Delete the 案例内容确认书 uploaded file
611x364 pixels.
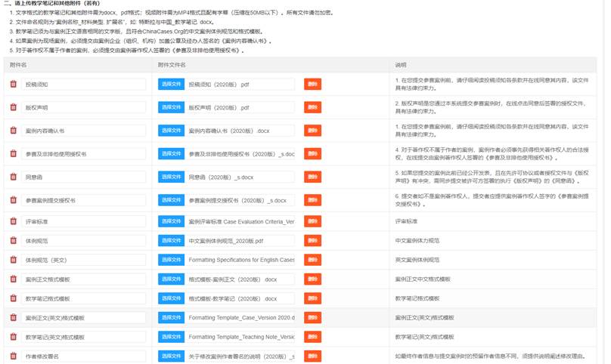tap(312, 131)
